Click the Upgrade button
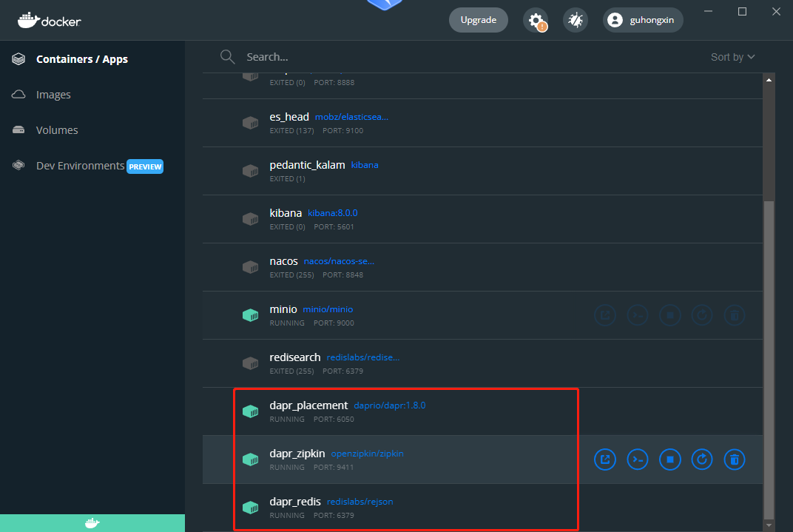The height and width of the screenshot is (532, 793). pyautogui.click(x=479, y=20)
